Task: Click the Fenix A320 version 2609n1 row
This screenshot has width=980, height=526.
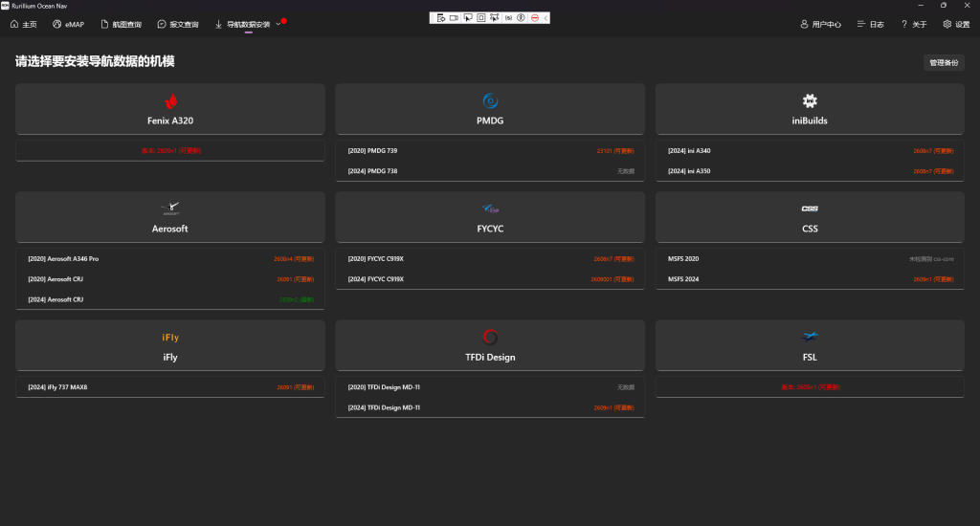Action: [x=170, y=150]
